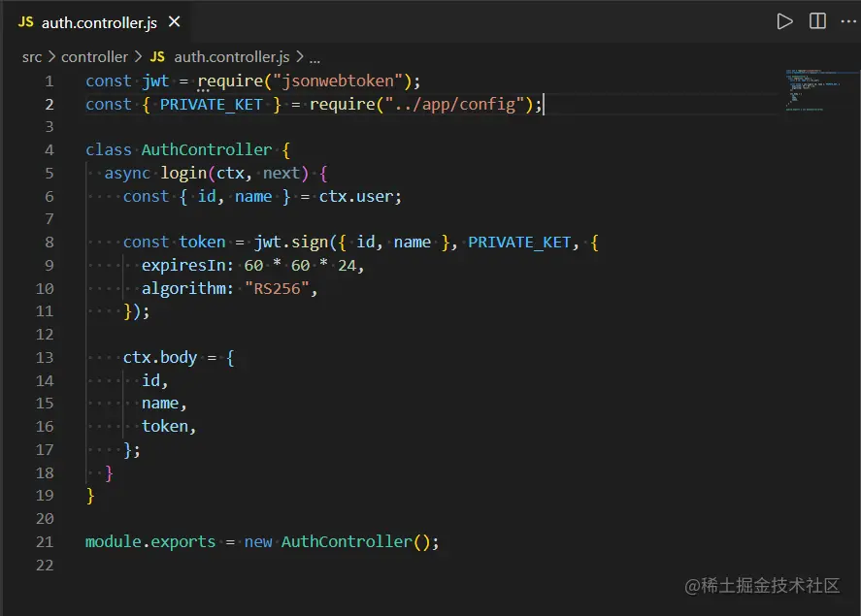Click line number 1 in the gutter
Image resolution: width=861 pixels, height=616 pixels.
pos(50,81)
